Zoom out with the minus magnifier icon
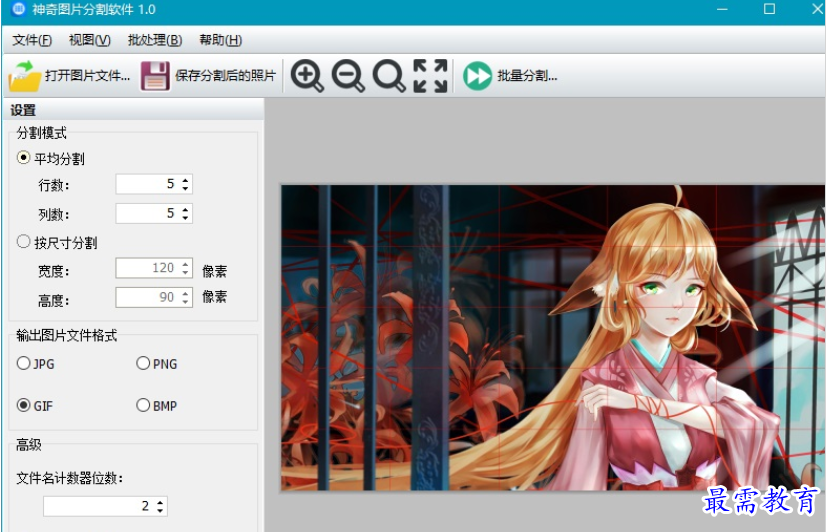 [x=348, y=76]
